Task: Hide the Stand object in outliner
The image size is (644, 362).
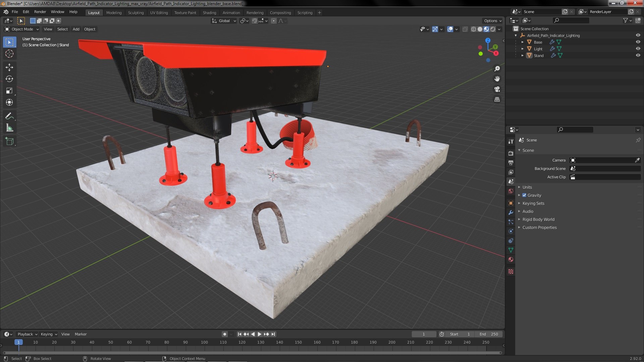Action: tap(638, 55)
